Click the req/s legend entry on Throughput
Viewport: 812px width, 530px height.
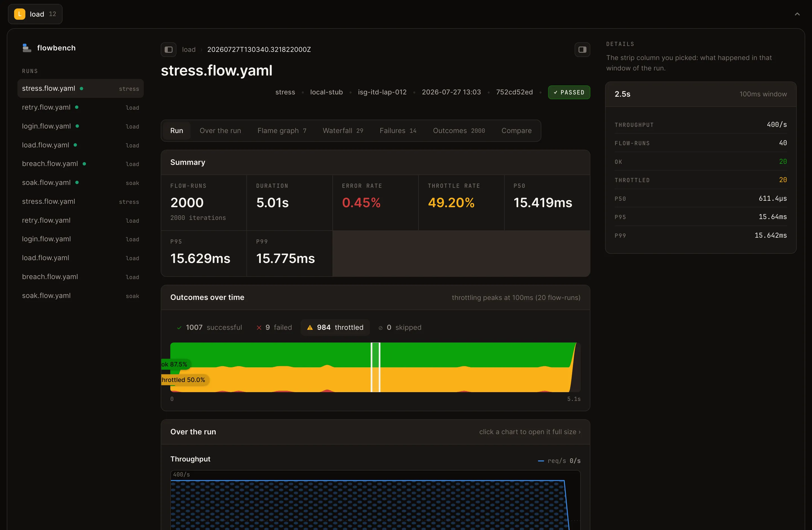[x=559, y=461]
